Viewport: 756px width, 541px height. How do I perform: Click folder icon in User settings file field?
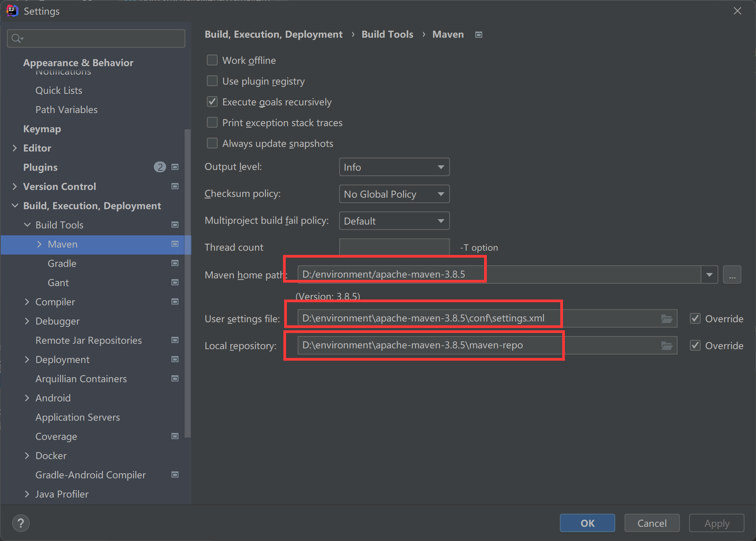(666, 319)
